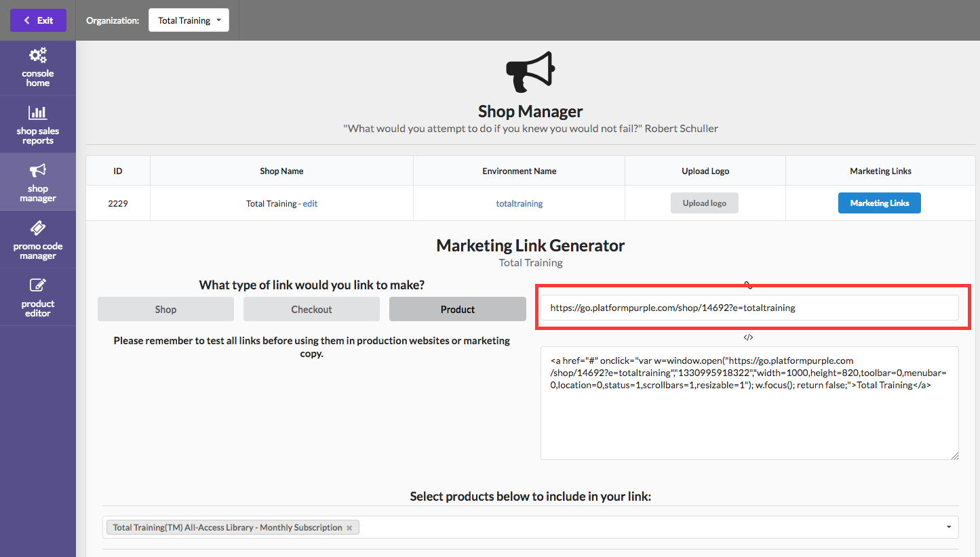Click the Environment Name column header
This screenshot has width=980, height=557.
(520, 171)
